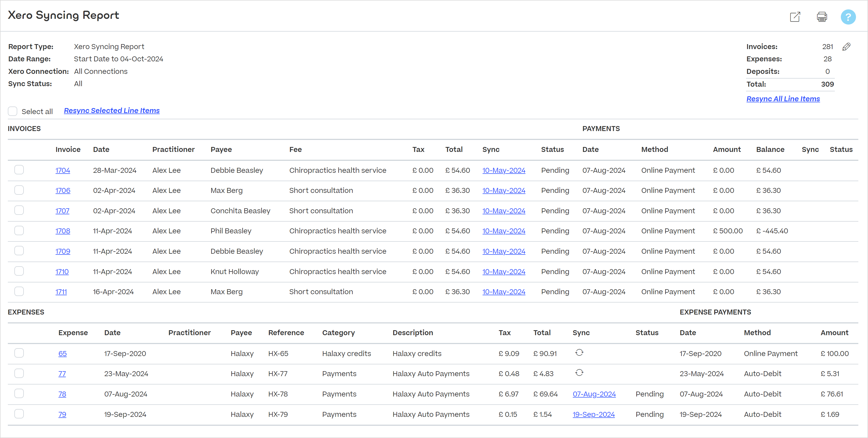Click the 10-May-2024 sync link for invoice 1708
868x438 pixels.
[x=504, y=231]
